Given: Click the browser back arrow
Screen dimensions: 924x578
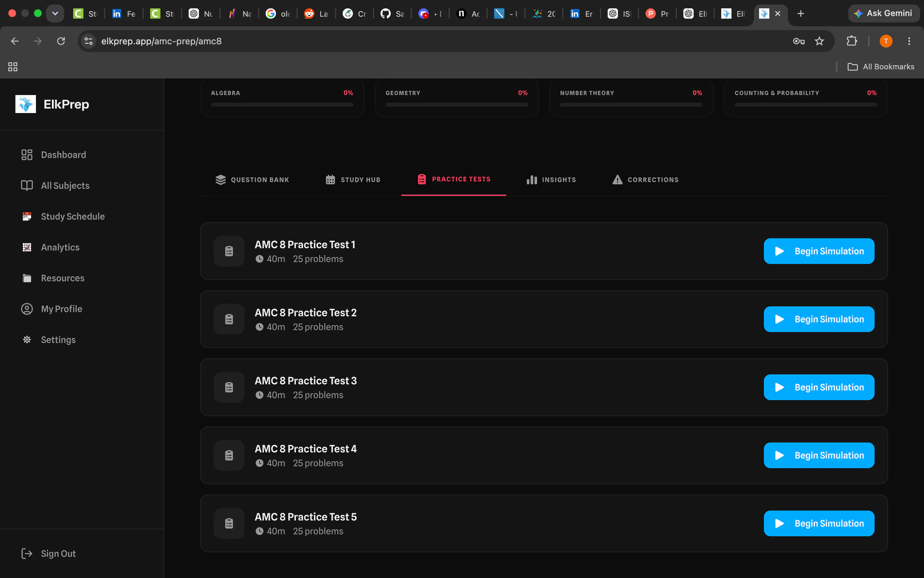Looking at the screenshot, I should click(15, 41).
